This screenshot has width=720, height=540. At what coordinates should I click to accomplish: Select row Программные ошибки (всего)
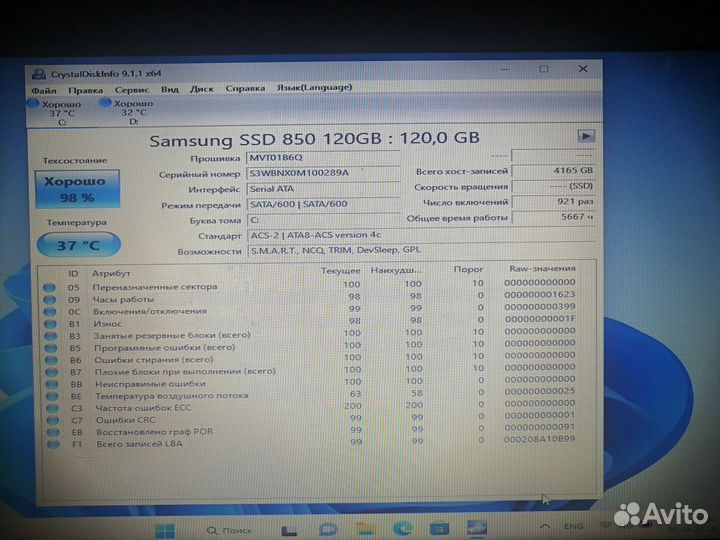click(311, 345)
